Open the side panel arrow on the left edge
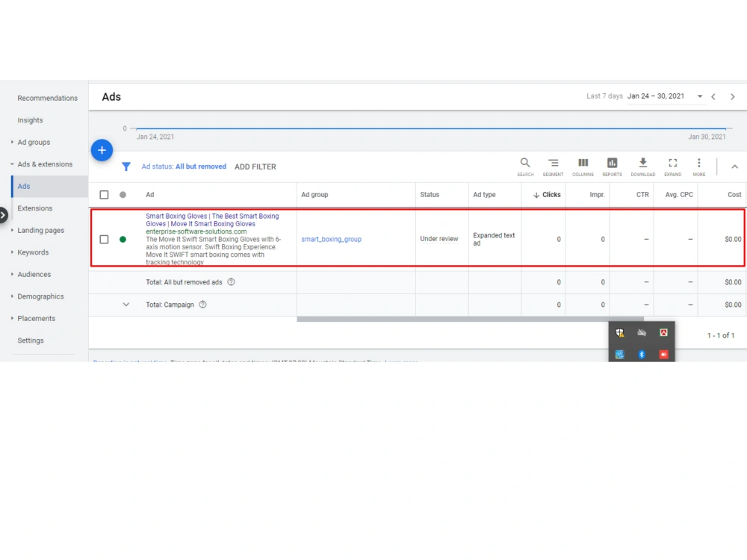Screen dimensions: 747x560 (3, 215)
